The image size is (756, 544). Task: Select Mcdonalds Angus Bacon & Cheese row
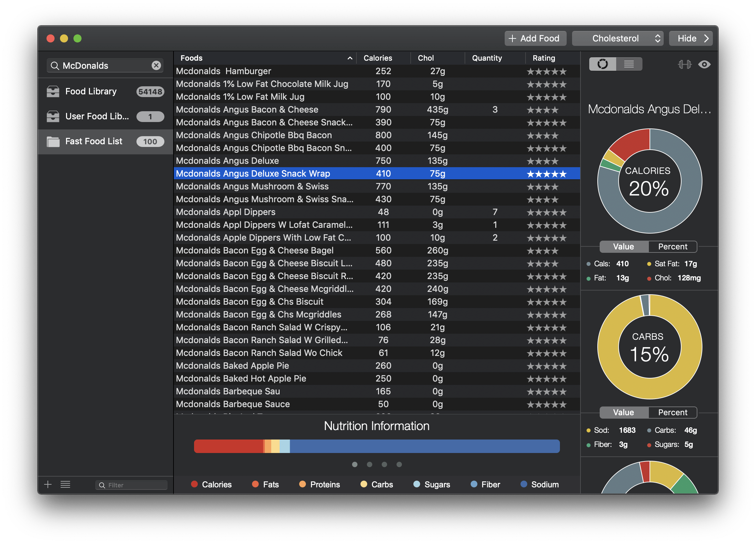pos(377,110)
